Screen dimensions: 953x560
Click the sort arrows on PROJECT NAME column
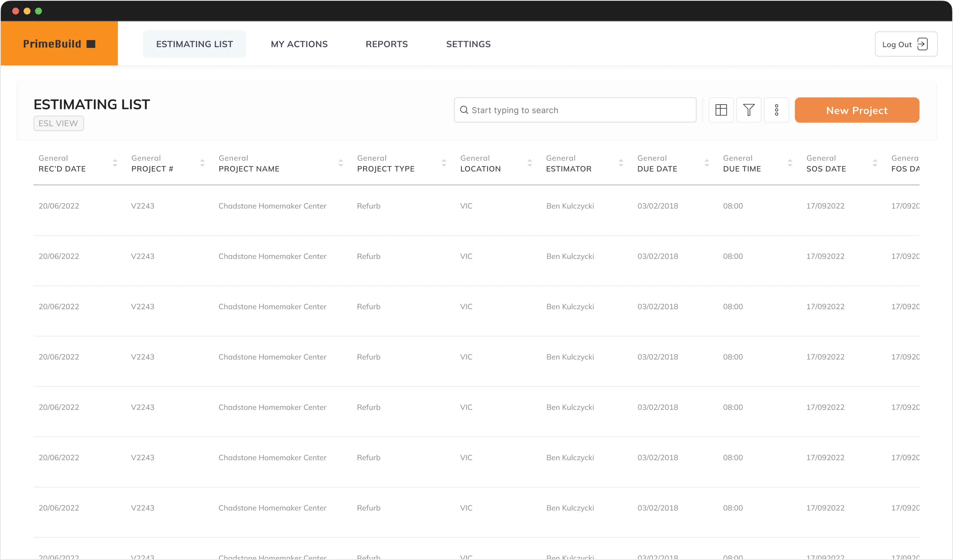tap(341, 163)
